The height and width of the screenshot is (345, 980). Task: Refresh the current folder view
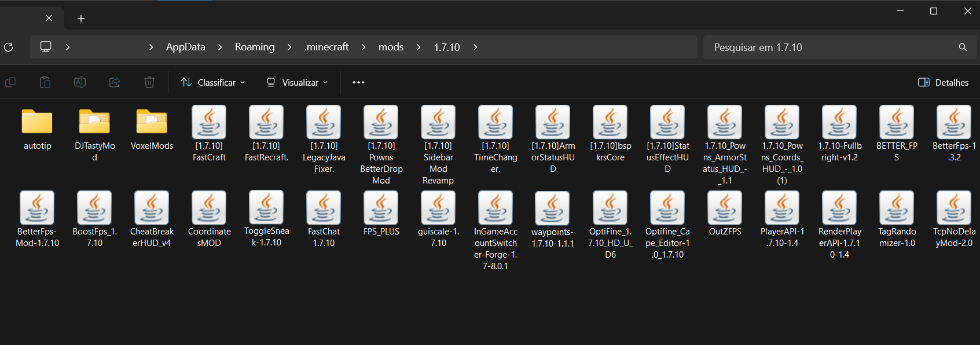(x=9, y=47)
